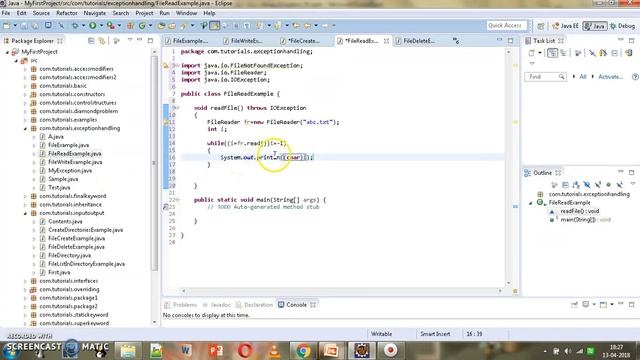Viewport: 640px width, 360px height.
Task: Click the Run External Tools icon
Action: (111, 26)
